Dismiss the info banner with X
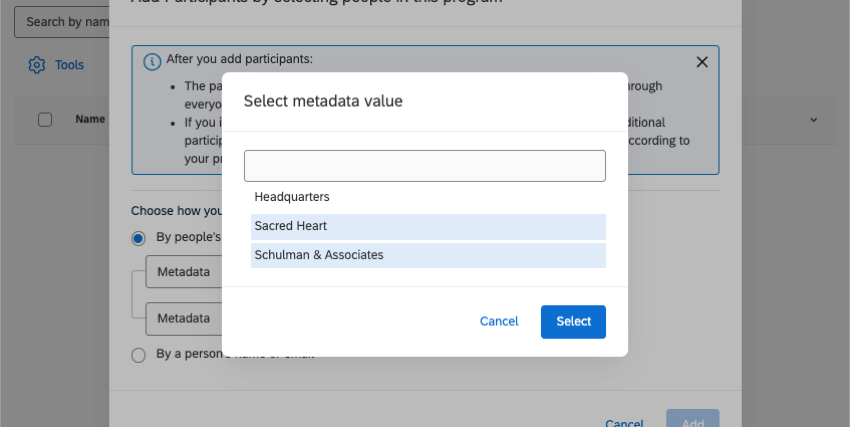 702,62
